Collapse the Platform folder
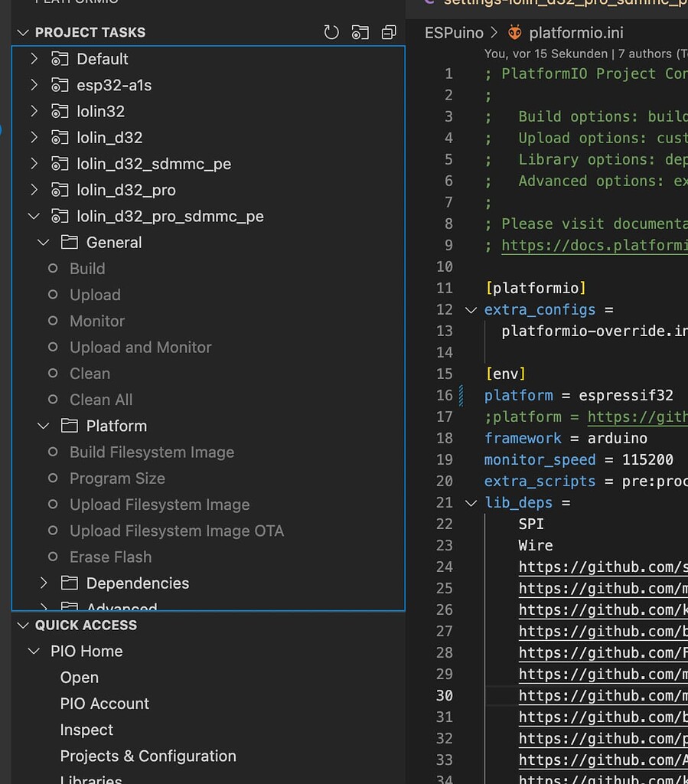Image resolution: width=688 pixels, height=784 pixels. point(44,426)
